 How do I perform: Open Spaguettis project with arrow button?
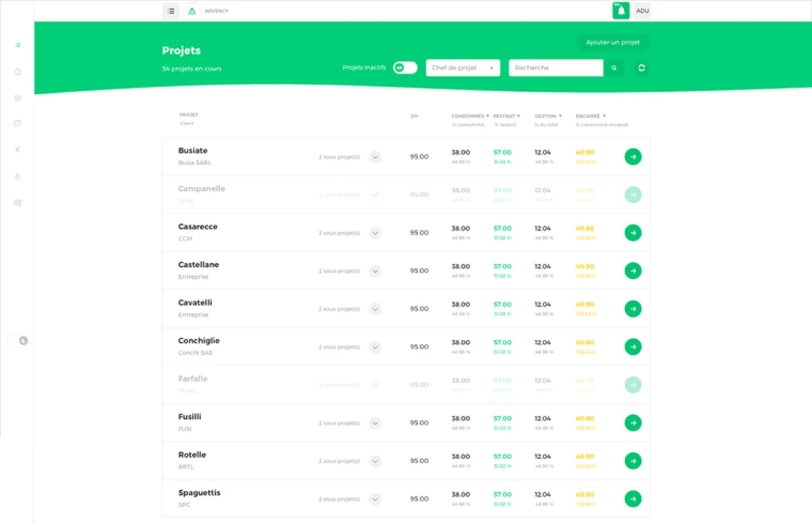click(x=633, y=499)
